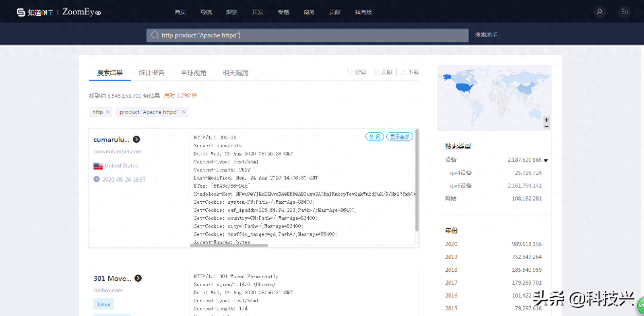Open the cumarulumber.com link

(x=118, y=152)
